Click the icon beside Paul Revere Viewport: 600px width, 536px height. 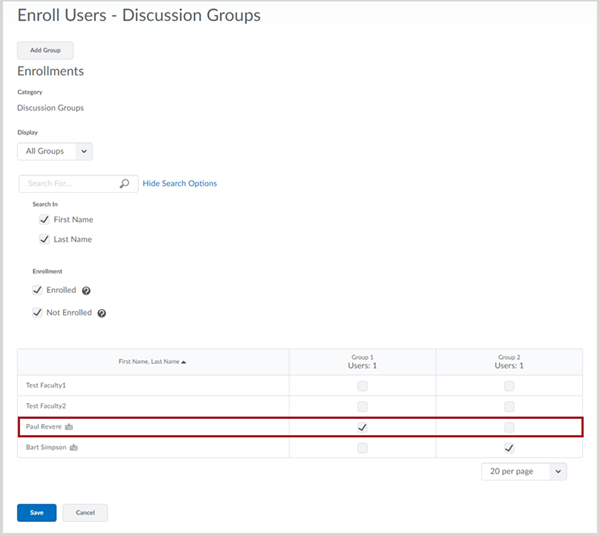pos(69,427)
